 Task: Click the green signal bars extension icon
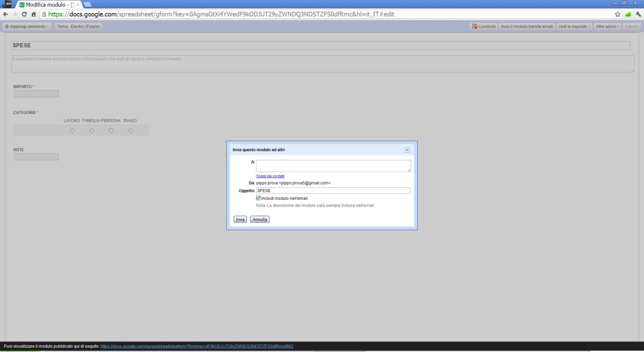pyautogui.click(x=628, y=14)
